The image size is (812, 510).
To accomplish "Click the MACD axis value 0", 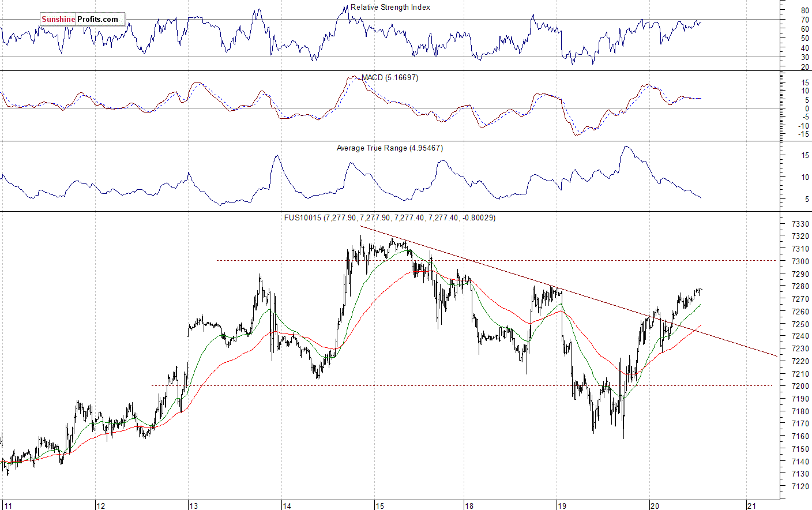I will click(807, 108).
